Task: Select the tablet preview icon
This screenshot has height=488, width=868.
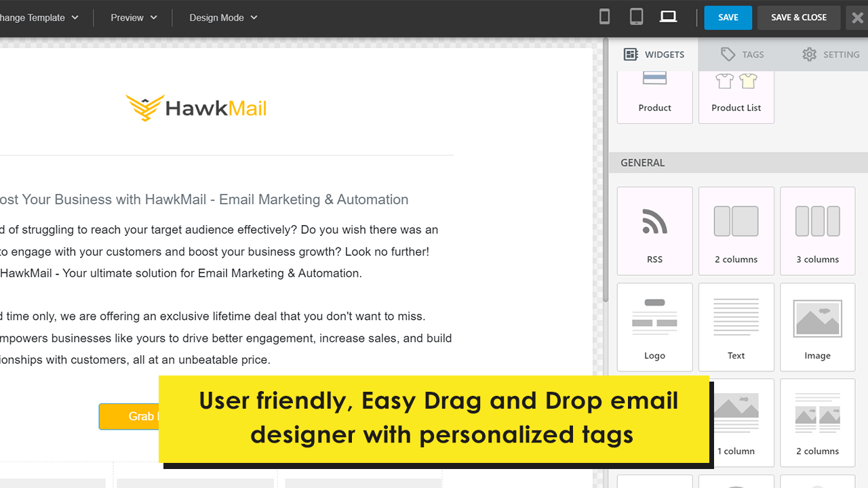Action: click(x=636, y=17)
